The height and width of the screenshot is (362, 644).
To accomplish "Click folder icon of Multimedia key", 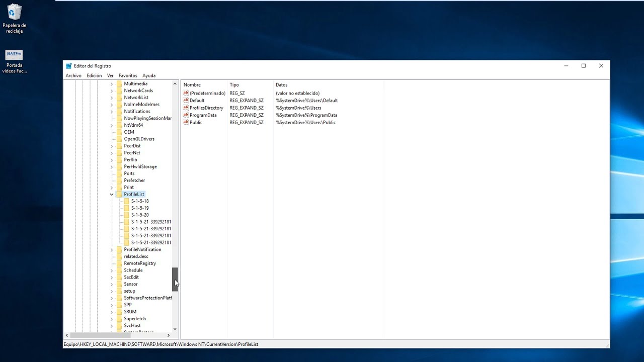I will pyautogui.click(x=119, y=84).
